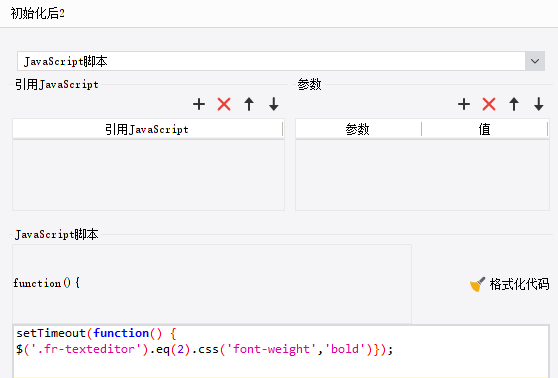The width and height of the screenshot is (558, 378).
Task: Move the parameter up with arrow icon
Action: tap(514, 104)
